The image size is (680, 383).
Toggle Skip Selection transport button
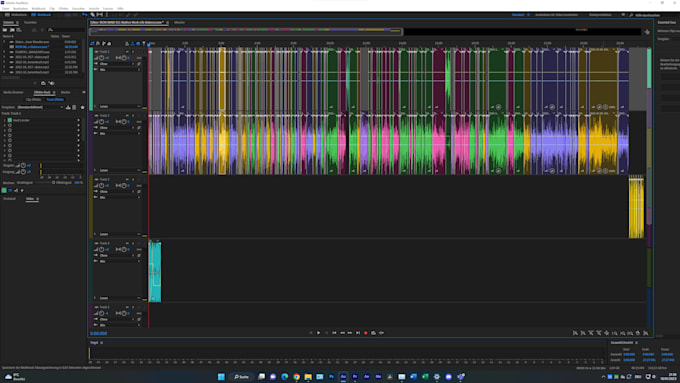[381, 333]
